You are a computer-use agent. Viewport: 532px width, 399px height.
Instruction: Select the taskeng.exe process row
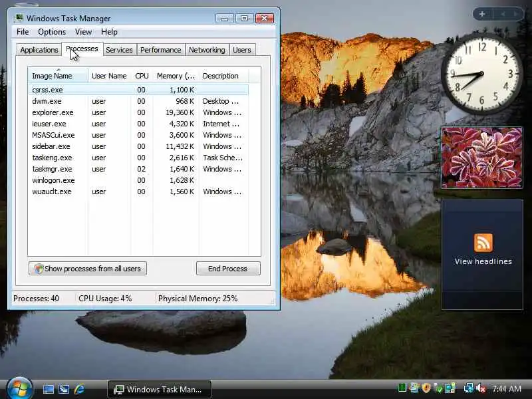click(138, 158)
